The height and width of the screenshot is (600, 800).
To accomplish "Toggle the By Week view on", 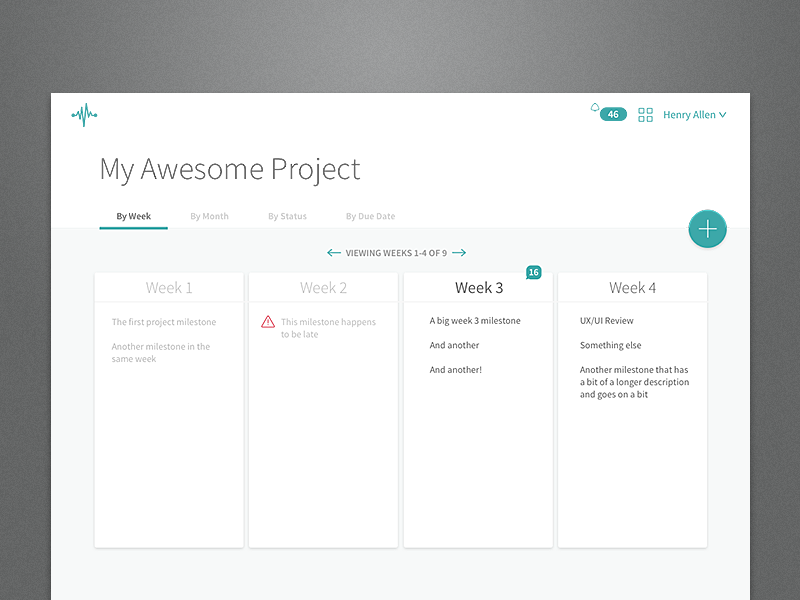I will click(133, 216).
